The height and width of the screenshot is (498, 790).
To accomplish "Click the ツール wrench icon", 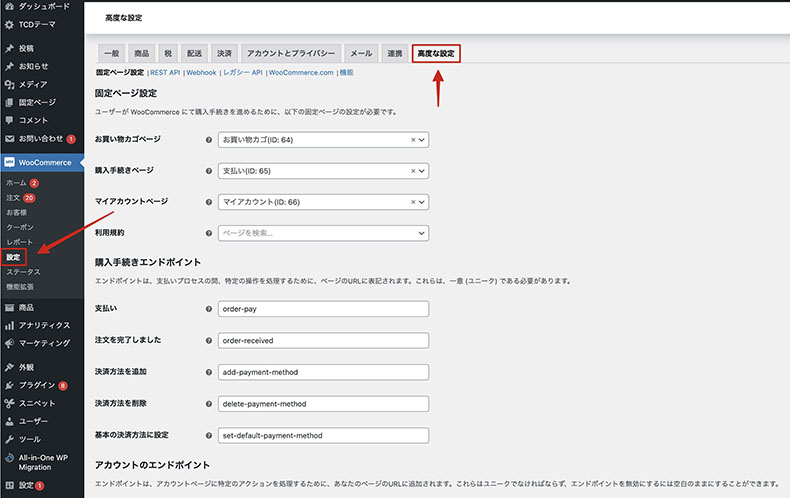I will (x=9, y=439).
